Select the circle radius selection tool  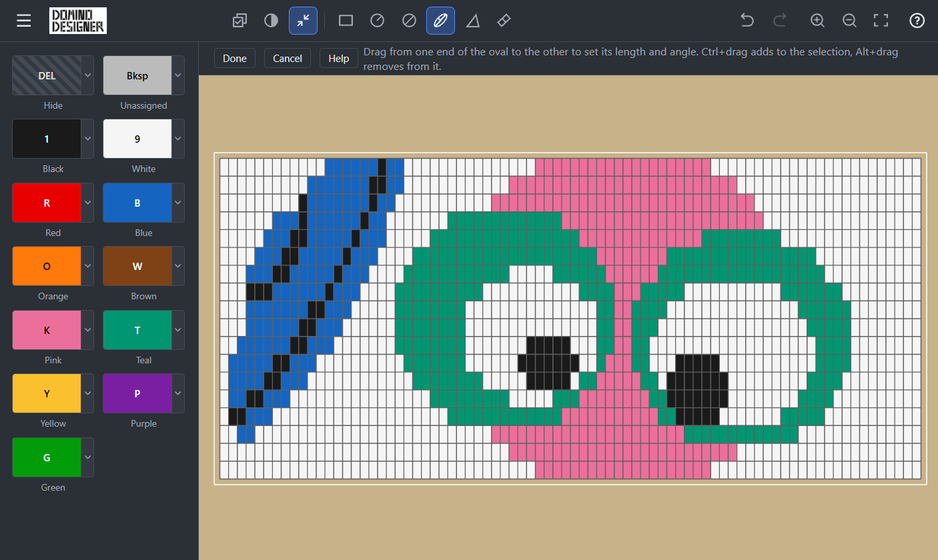377,21
